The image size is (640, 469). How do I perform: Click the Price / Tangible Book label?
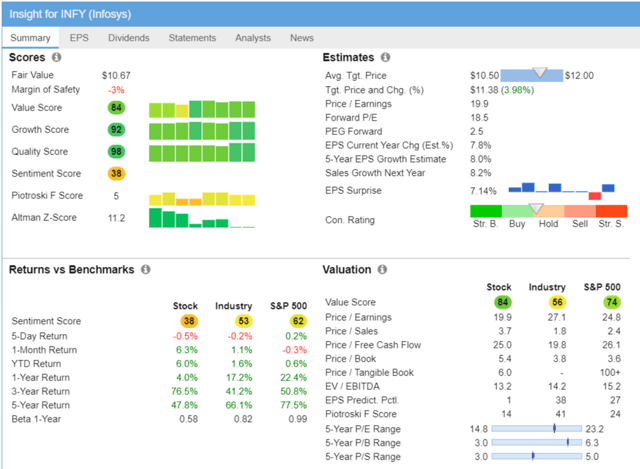point(369,372)
